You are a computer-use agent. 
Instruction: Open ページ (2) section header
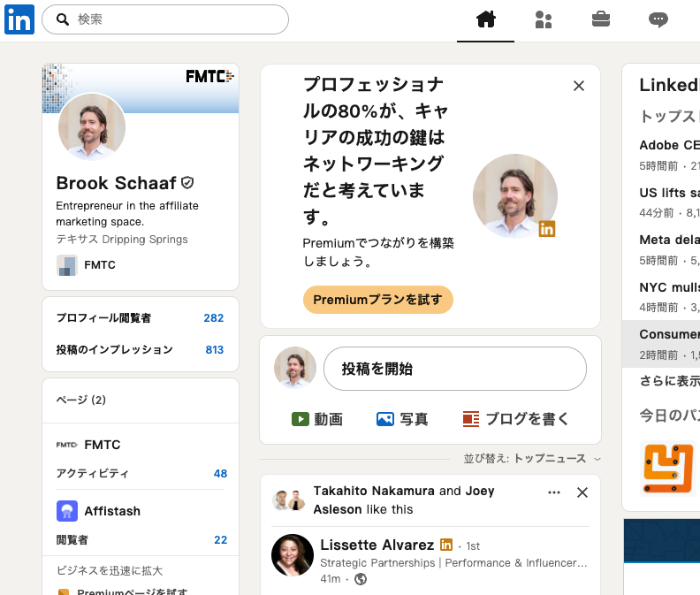[x=80, y=400]
